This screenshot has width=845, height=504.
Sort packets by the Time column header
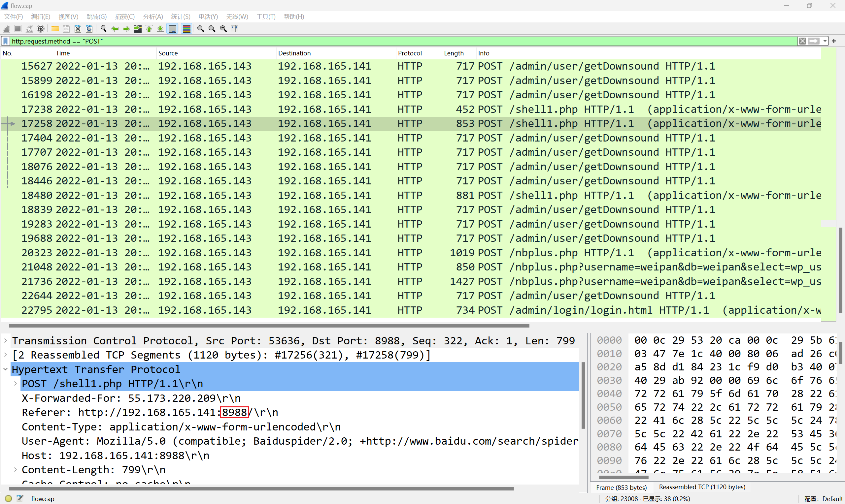click(105, 53)
